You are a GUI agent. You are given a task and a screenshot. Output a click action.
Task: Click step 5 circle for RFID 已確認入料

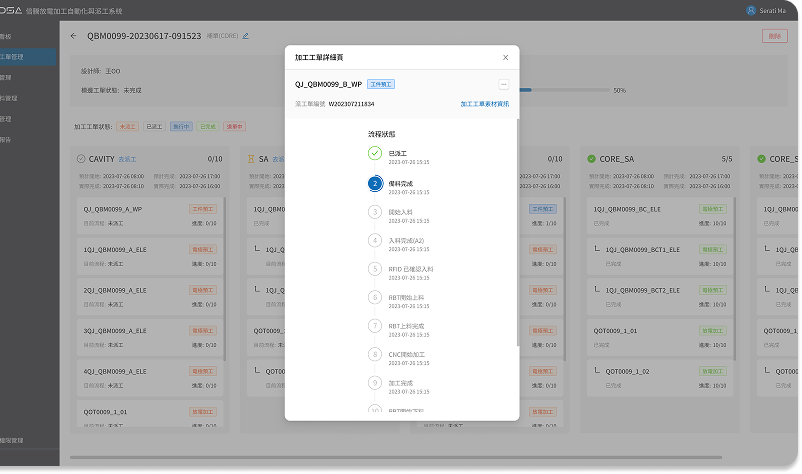[x=374, y=269]
